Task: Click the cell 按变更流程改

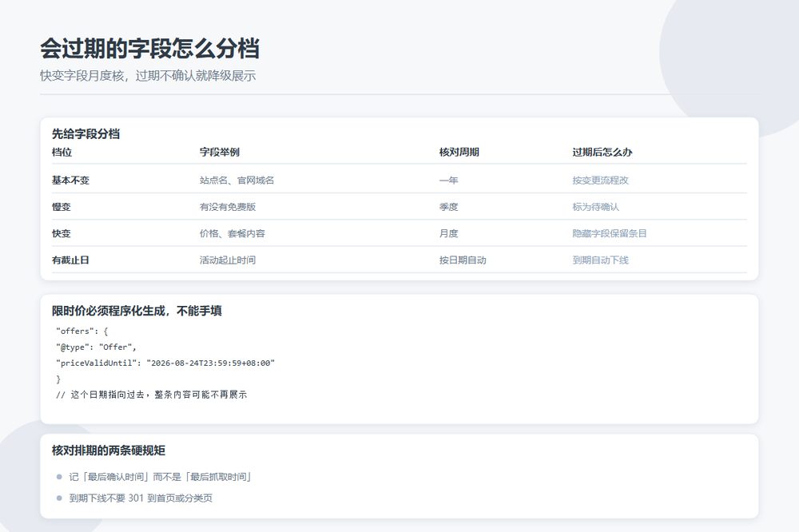Action: pyautogui.click(x=600, y=181)
